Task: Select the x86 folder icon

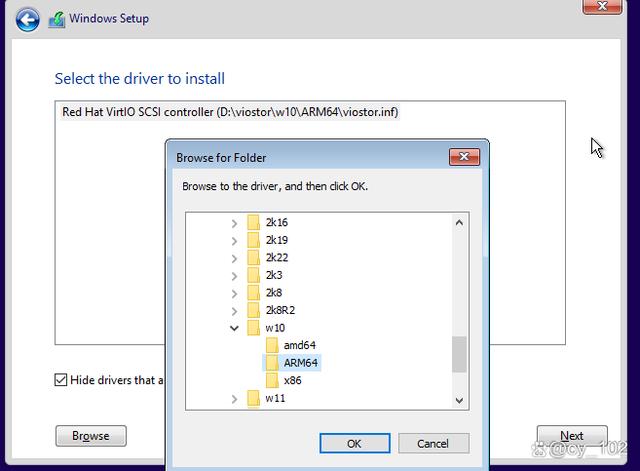Action: [272, 381]
